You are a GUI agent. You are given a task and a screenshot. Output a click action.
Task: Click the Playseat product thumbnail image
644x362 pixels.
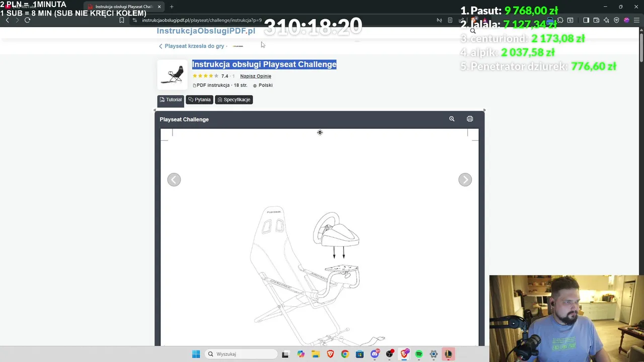pos(172,75)
